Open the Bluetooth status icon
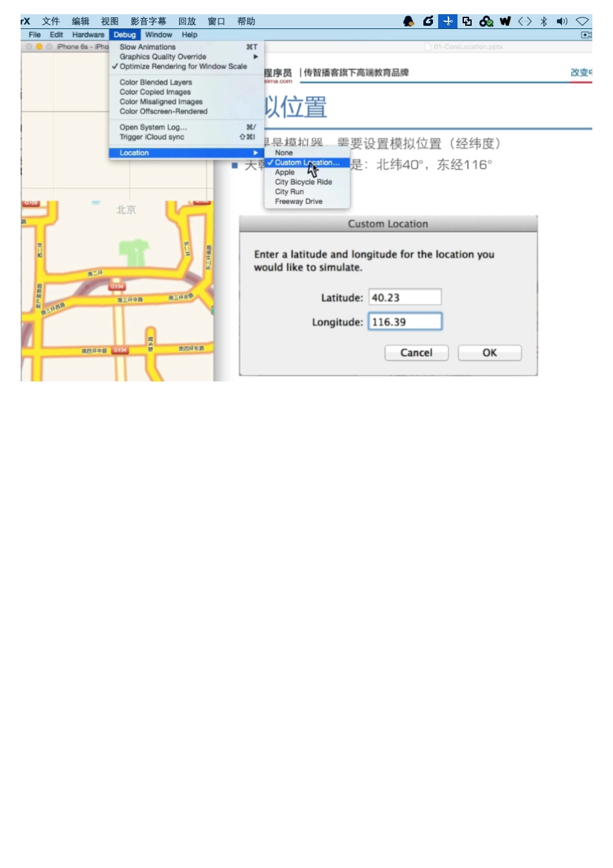613x868 pixels. (x=544, y=21)
